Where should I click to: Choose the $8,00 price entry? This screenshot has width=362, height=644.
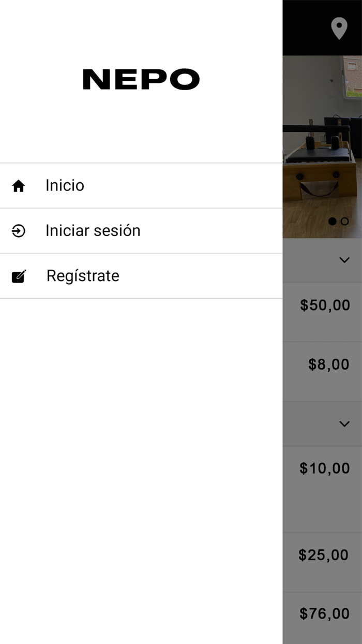coord(328,364)
